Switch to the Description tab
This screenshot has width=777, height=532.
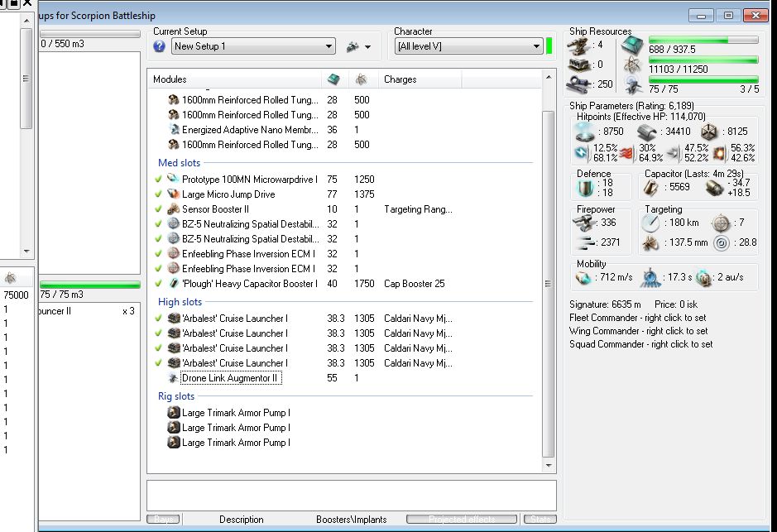[x=242, y=519]
